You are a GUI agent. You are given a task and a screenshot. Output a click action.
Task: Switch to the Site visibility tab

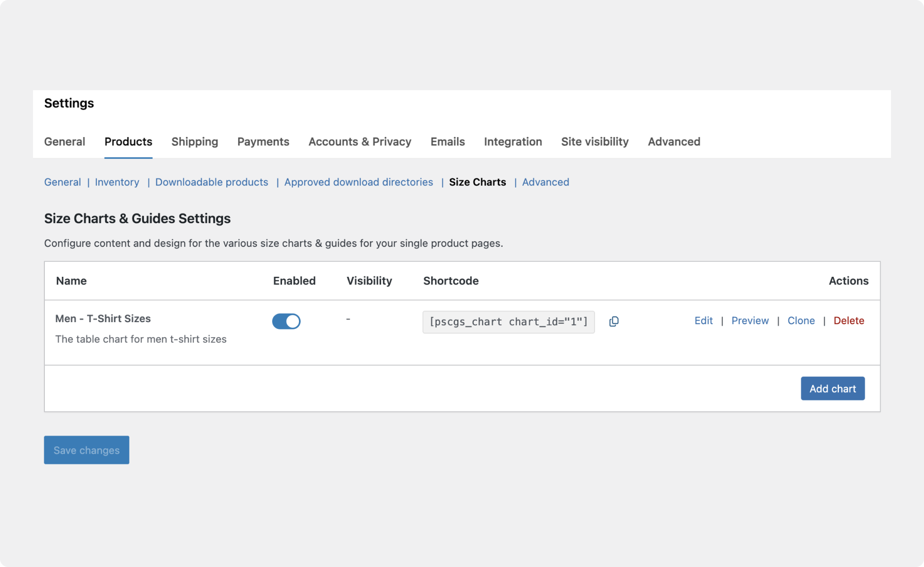pos(595,142)
